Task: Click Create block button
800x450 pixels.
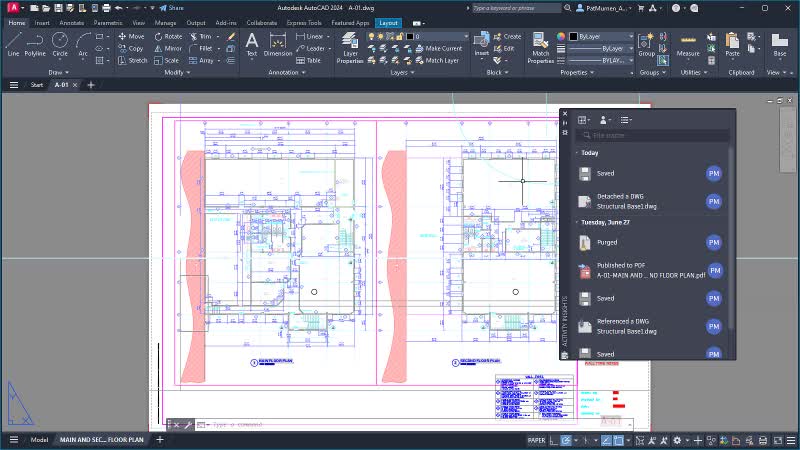Action: pyautogui.click(x=507, y=36)
